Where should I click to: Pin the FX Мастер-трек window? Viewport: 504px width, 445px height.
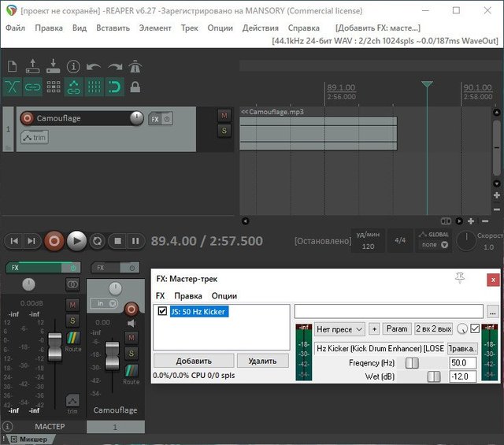pyautogui.click(x=460, y=277)
